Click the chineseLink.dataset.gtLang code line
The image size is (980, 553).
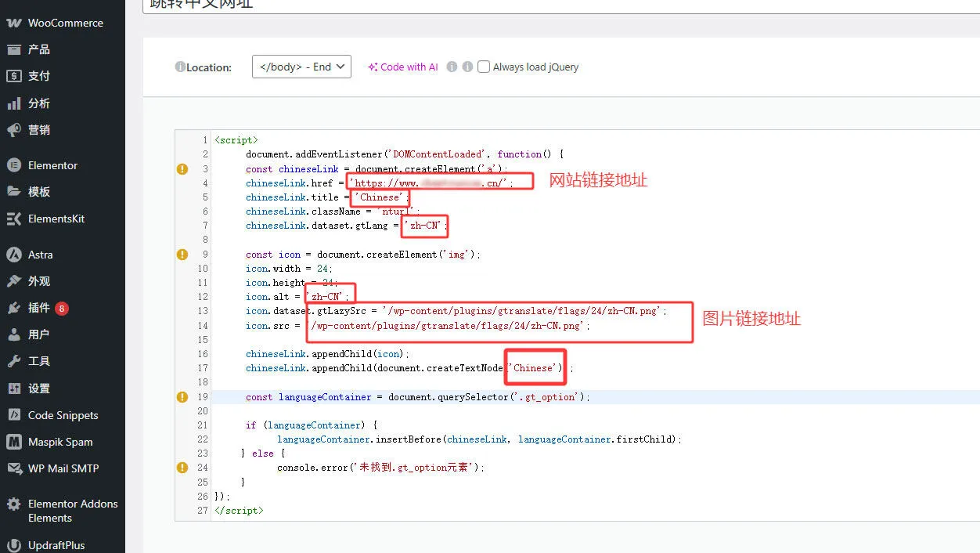(348, 226)
